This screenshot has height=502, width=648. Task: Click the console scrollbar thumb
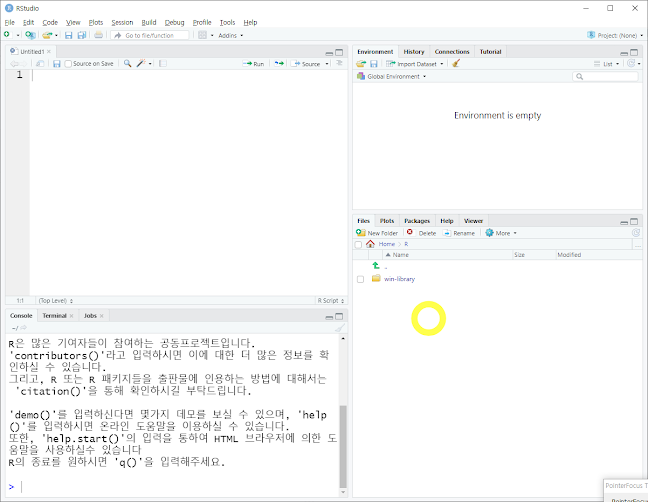click(343, 447)
